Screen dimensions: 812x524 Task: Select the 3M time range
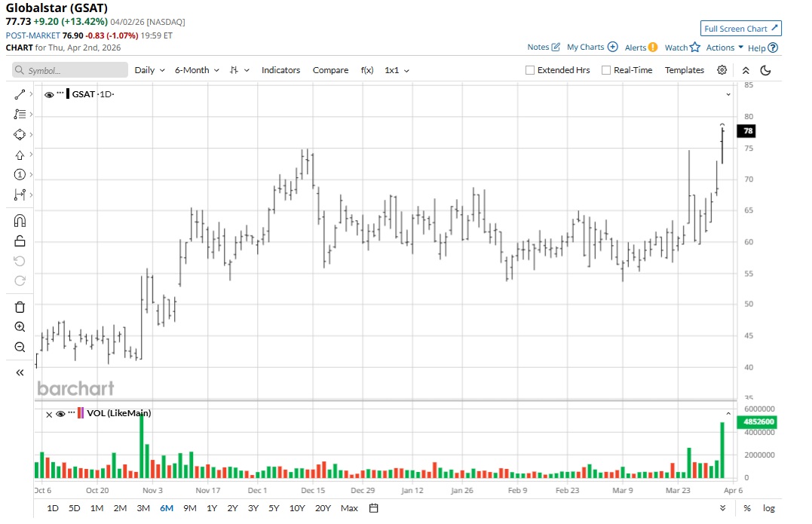coord(143,508)
